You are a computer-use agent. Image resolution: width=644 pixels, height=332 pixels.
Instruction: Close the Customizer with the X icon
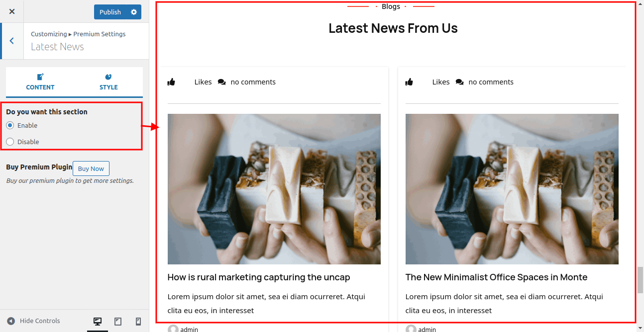pos(12,11)
